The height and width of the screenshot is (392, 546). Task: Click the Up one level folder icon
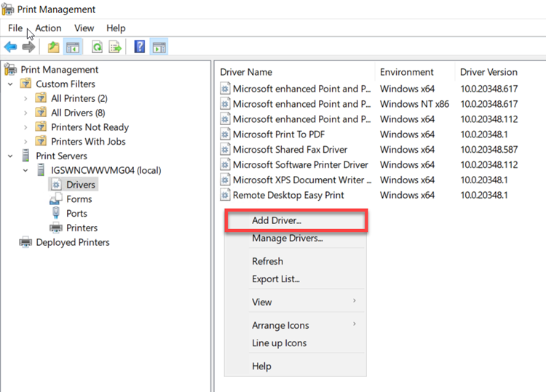coord(53,47)
